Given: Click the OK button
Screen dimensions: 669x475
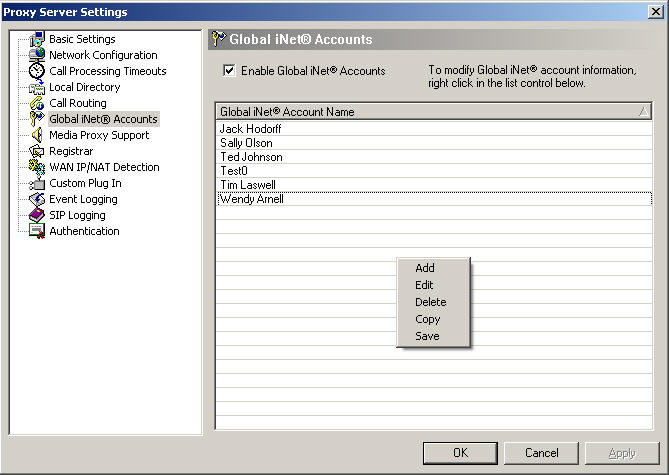Looking at the screenshot, I should click(460, 453).
